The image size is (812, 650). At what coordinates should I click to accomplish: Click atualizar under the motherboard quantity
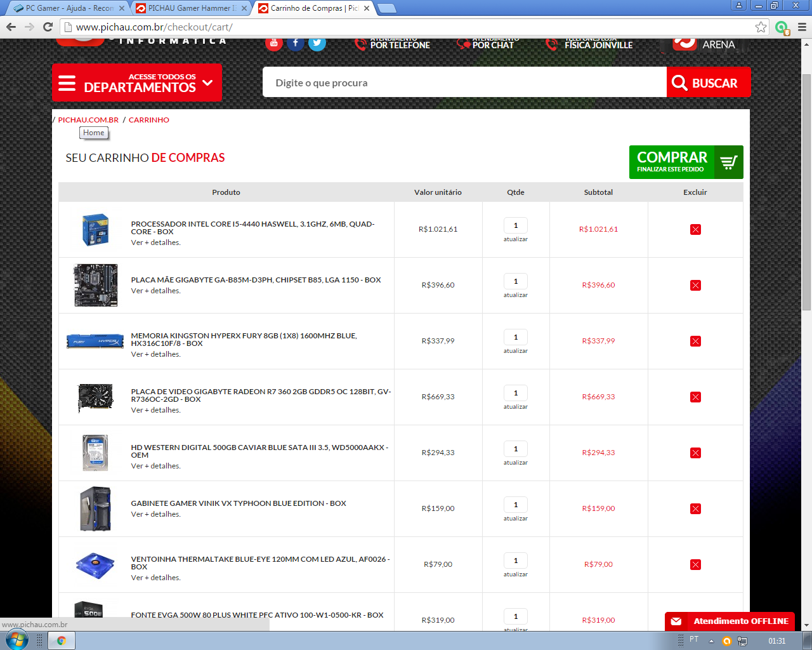point(516,295)
